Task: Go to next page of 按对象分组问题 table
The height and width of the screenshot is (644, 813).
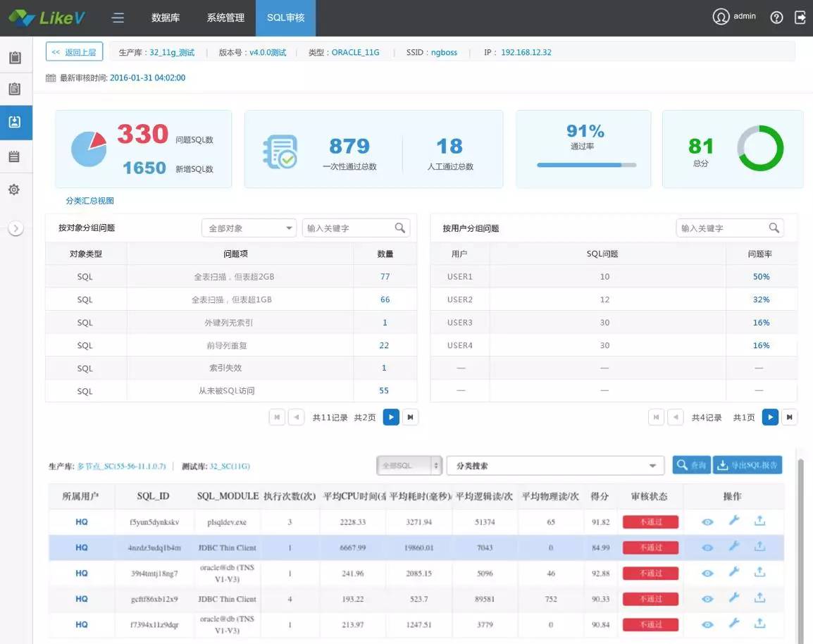Action: pos(391,416)
